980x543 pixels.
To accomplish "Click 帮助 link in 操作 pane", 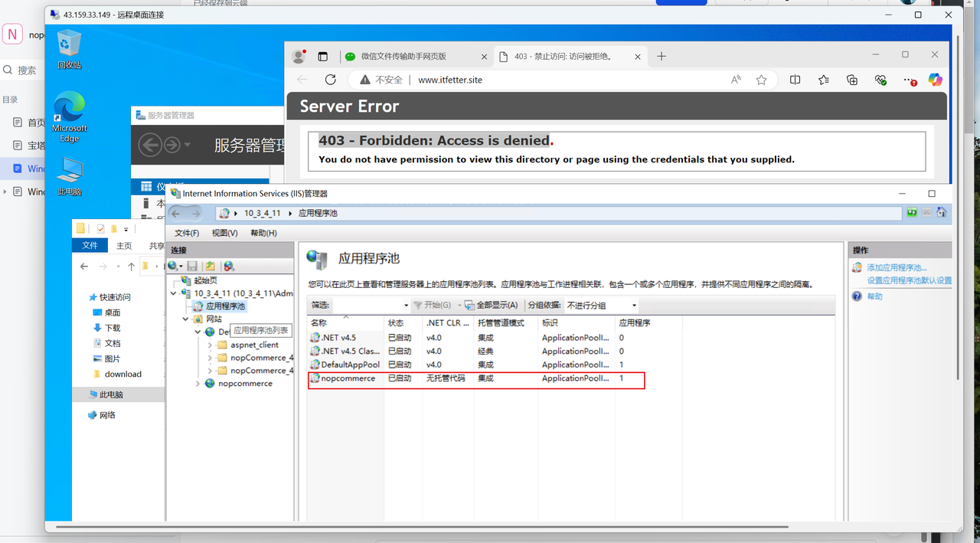I will [x=874, y=296].
